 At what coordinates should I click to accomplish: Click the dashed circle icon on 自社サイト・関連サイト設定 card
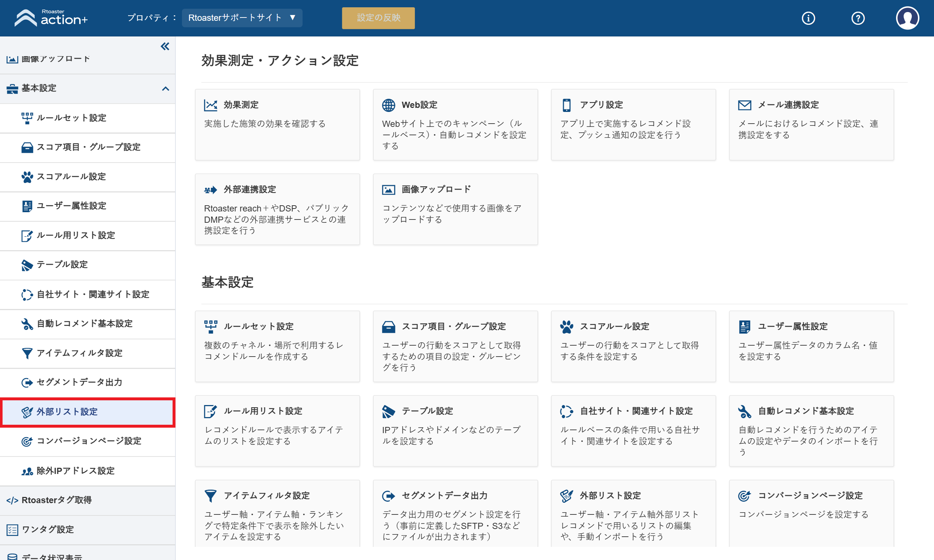tap(566, 412)
